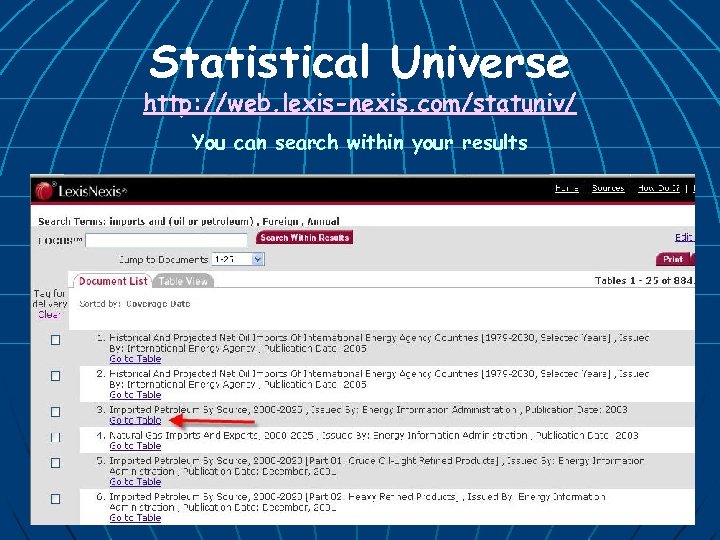Image resolution: width=720 pixels, height=540 pixels.
Task: Tick checkbox for result 5 Part 01 Crude Oil
Action: (x=56, y=463)
